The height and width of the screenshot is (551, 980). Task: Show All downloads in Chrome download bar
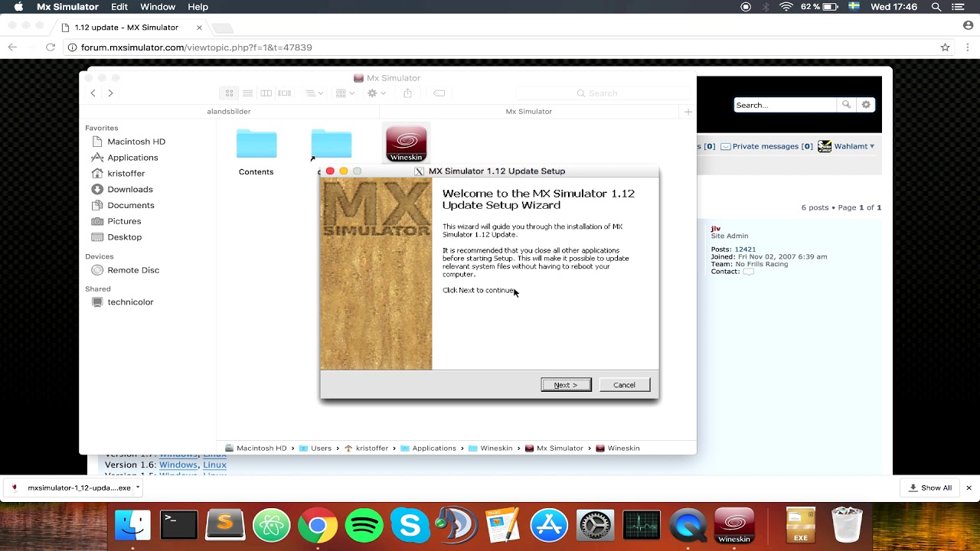(x=929, y=487)
